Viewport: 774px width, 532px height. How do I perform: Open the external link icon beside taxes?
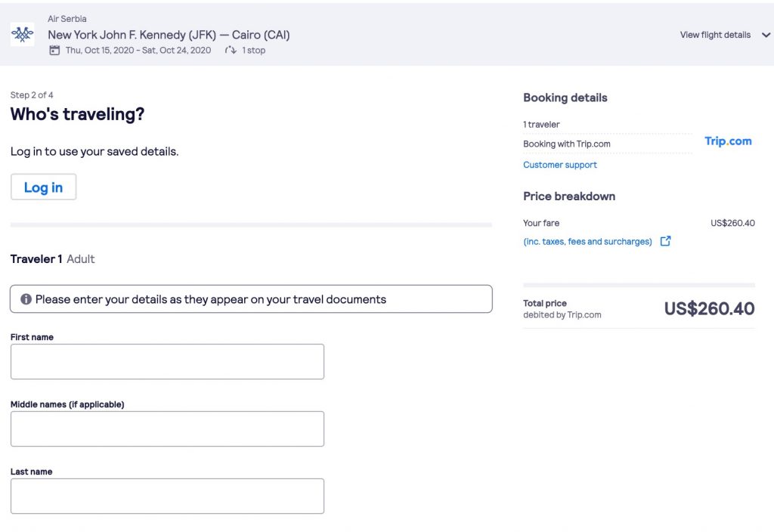[665, 241]
